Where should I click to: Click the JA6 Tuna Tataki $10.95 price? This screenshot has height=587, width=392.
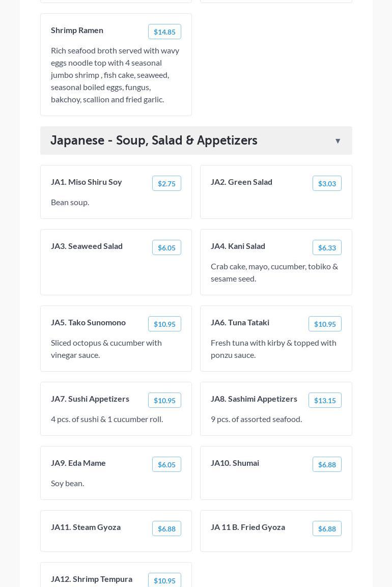tap(325, 324)
